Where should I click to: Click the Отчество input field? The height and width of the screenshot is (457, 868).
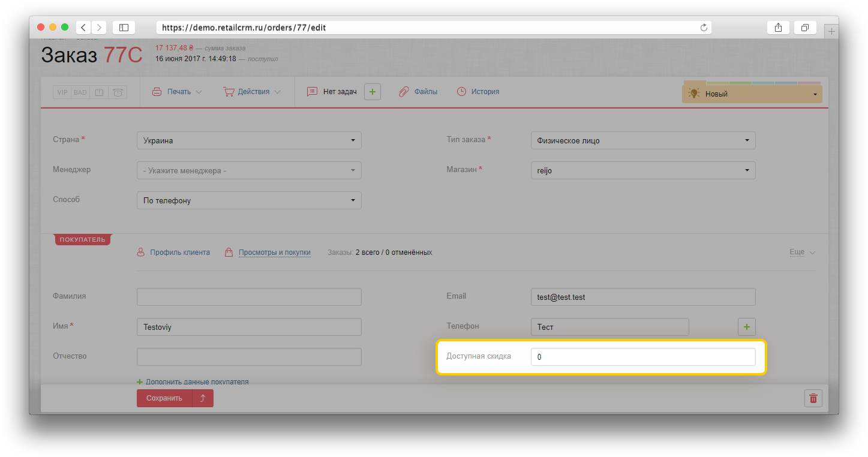(249, 357)
